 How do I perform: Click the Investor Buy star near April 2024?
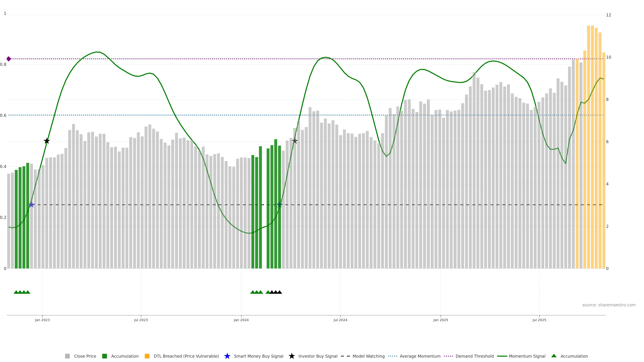[295, 141]
